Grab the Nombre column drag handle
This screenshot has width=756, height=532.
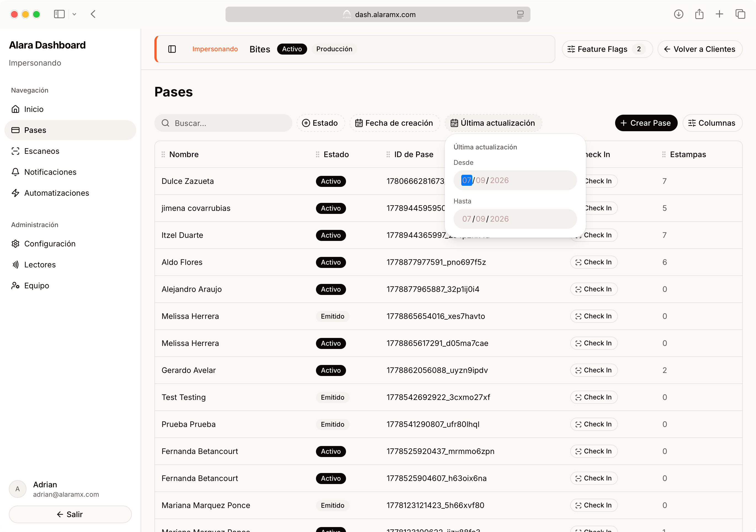pos(163,154)
